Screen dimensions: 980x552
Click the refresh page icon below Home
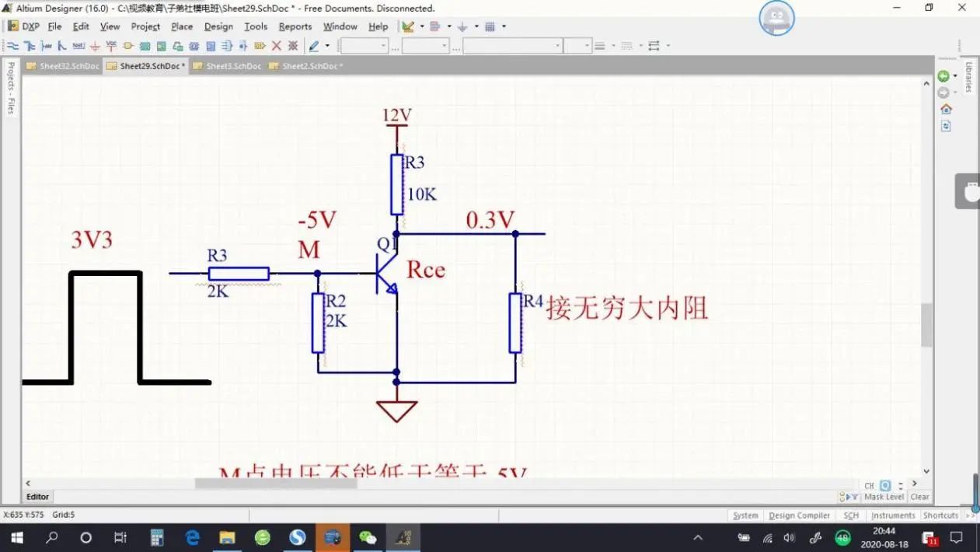[x=946, y=125]
